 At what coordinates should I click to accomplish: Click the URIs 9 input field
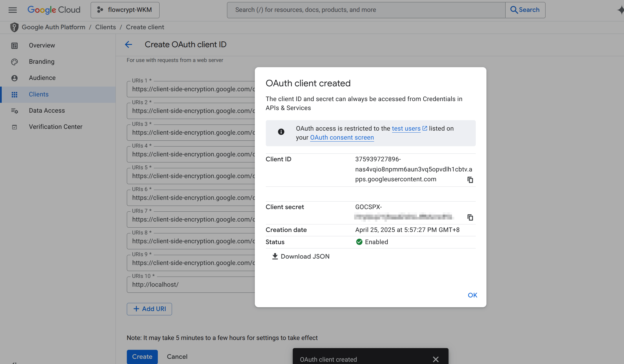(191, 263)
